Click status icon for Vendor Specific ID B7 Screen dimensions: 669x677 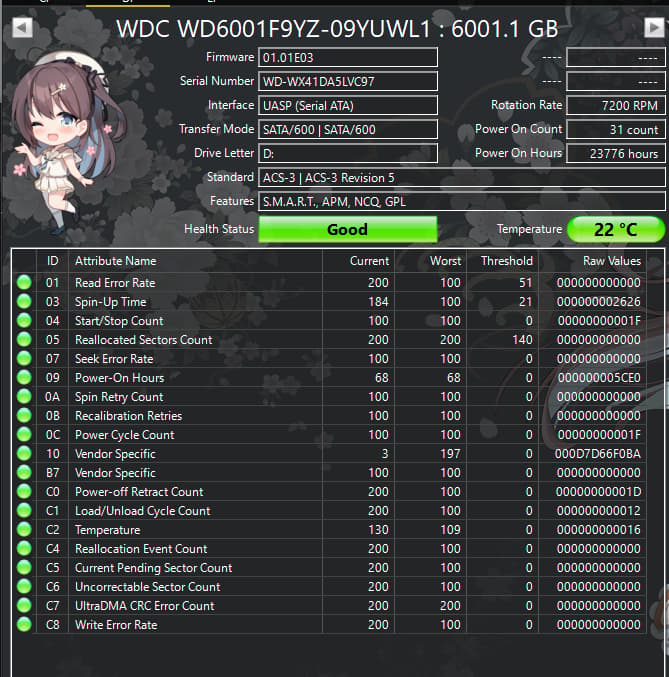[x=24, y=472]
